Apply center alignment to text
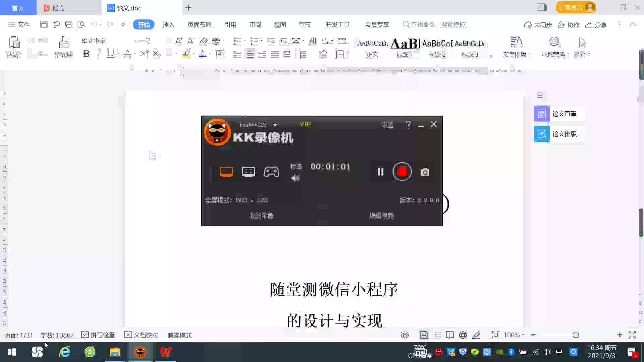 pyautogui.click(x=250, y=54)
